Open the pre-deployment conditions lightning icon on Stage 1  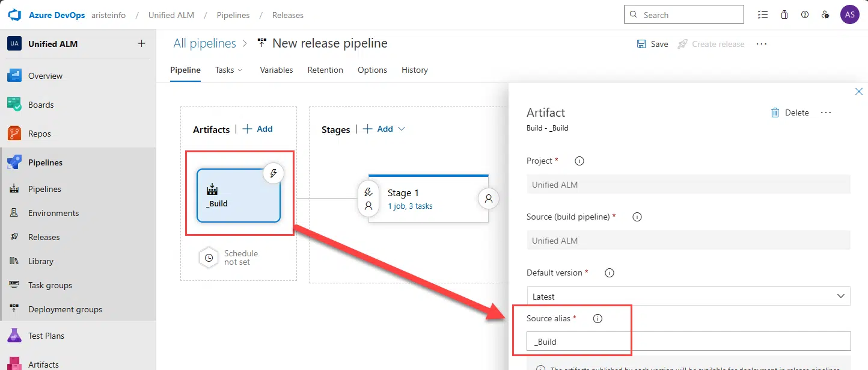(368, 191)
